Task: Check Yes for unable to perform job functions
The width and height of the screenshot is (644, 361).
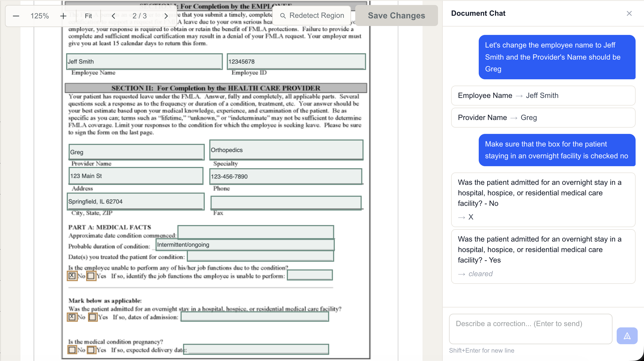Action: click(91, 276)
